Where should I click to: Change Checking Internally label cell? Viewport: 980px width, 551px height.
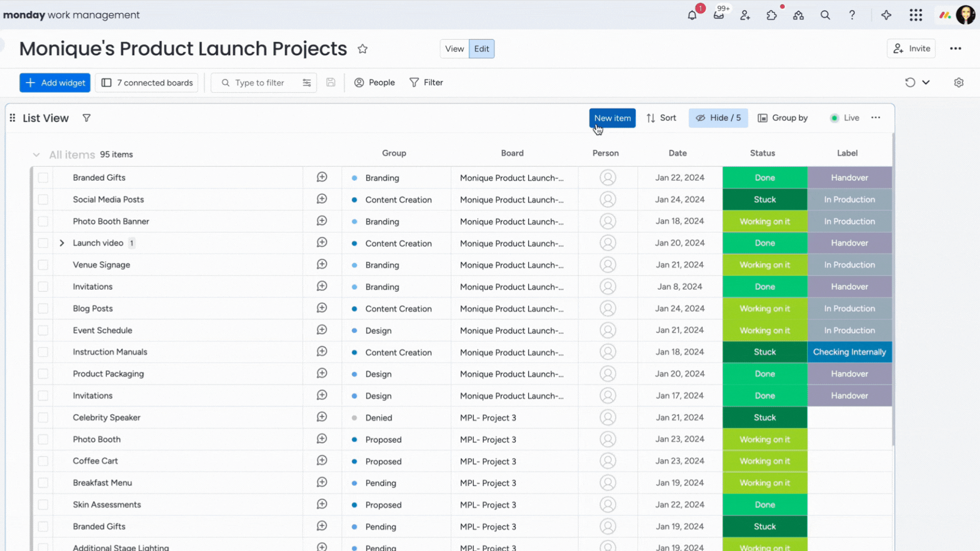tap(849, 352)
